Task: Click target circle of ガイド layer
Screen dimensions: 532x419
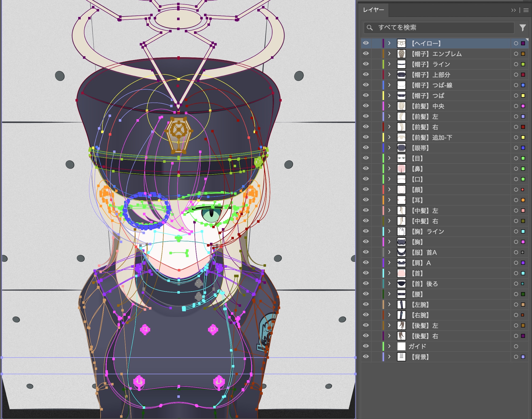Action: tap(516, 346)
